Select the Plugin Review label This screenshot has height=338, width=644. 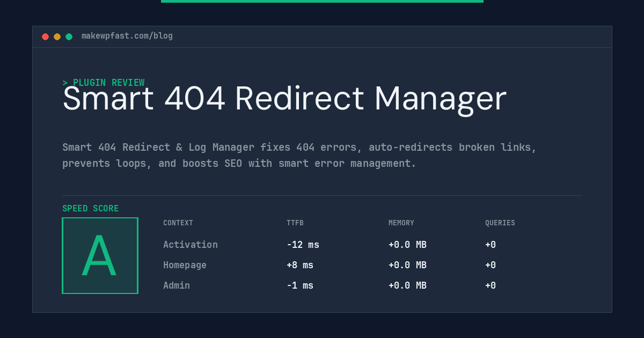(104, 83)
